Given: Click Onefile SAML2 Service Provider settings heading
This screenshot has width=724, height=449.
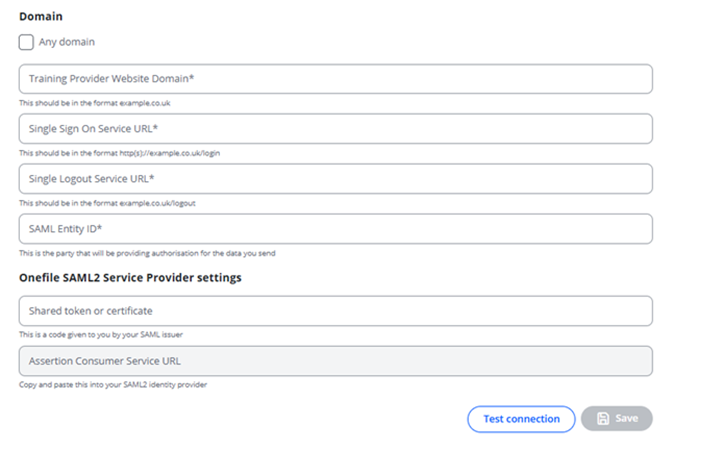Looking at the screenshot, I should 130,278.
